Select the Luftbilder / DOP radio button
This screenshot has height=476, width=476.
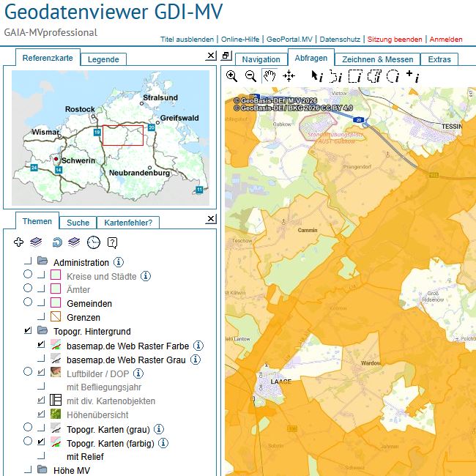pyautogui.click(x=28, y=371)
